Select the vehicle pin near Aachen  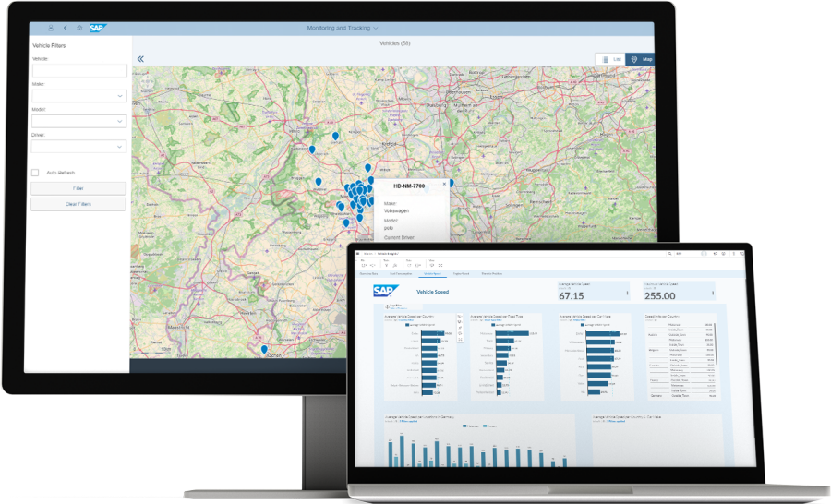[264, 350]
